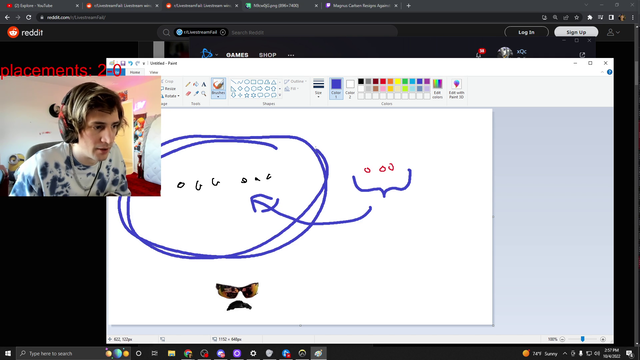This screenshot has width=640, height=360.
Task: Open Reddit user menu dropdown
Action: pyautogui.click(x=613, y=32)
